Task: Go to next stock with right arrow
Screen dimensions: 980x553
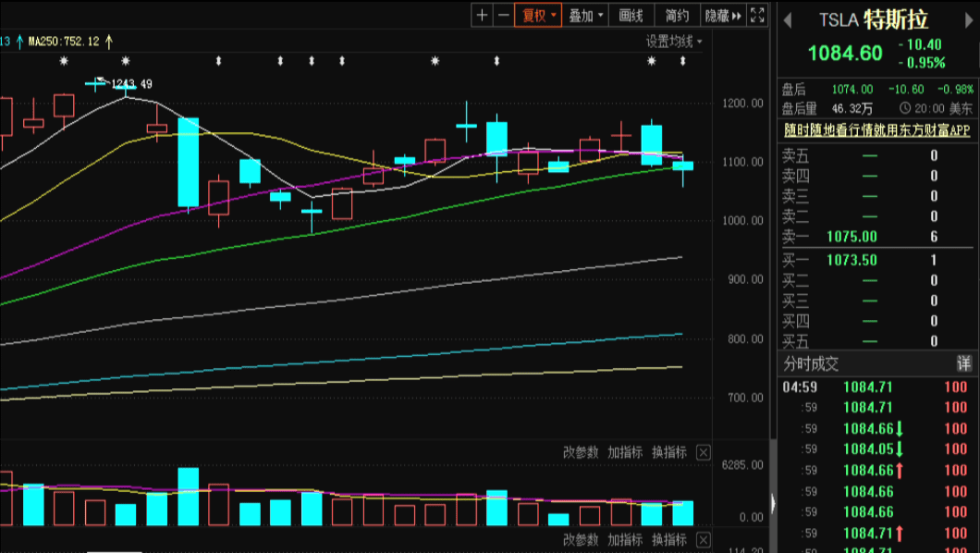Action: click(969, 20)
